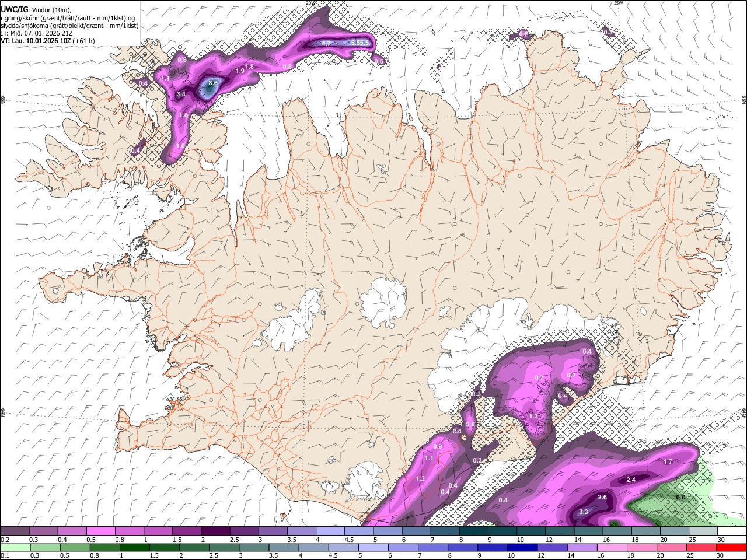Select the red swatch after 30 in lower row
Screen dimensions: 747x560
(732, 547)
